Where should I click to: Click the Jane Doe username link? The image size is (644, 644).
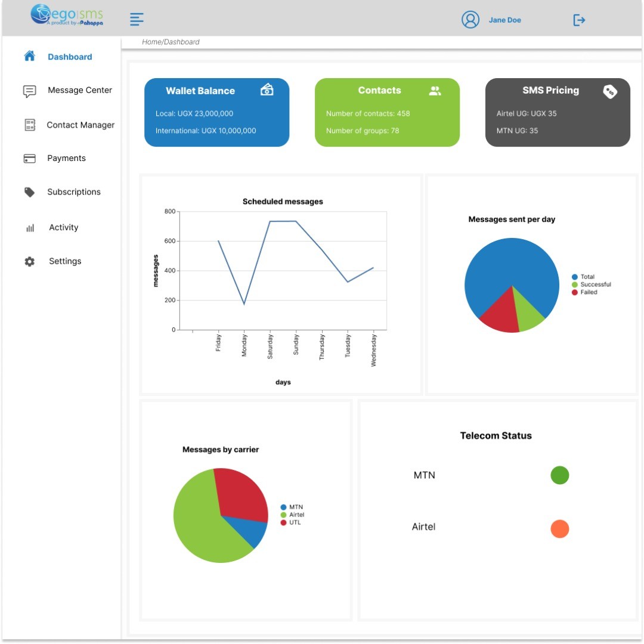pyautogui.click(x=504, y=20)
